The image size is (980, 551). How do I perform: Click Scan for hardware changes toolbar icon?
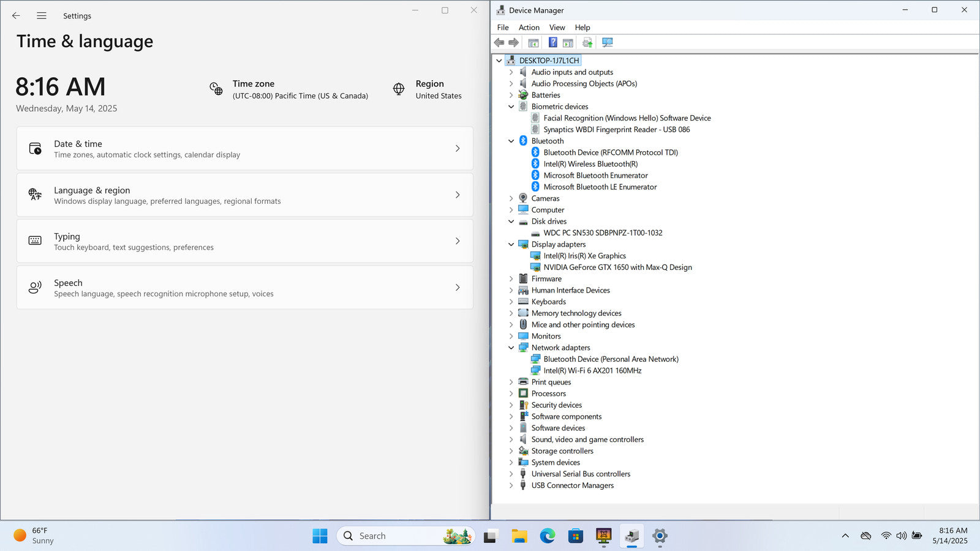pos(607,42)
